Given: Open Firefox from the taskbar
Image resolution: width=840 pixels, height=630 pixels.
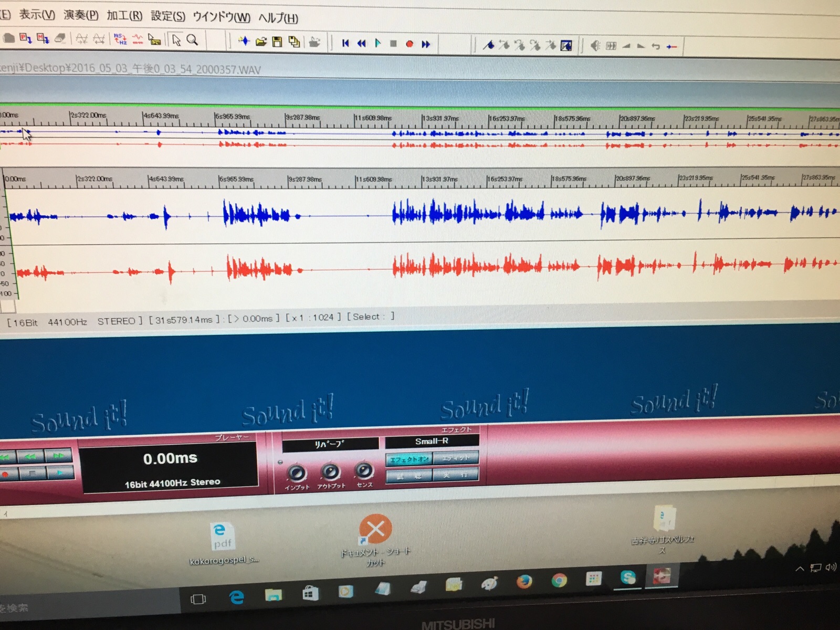Looking at the screenshot, I should (x=524, y=581).
